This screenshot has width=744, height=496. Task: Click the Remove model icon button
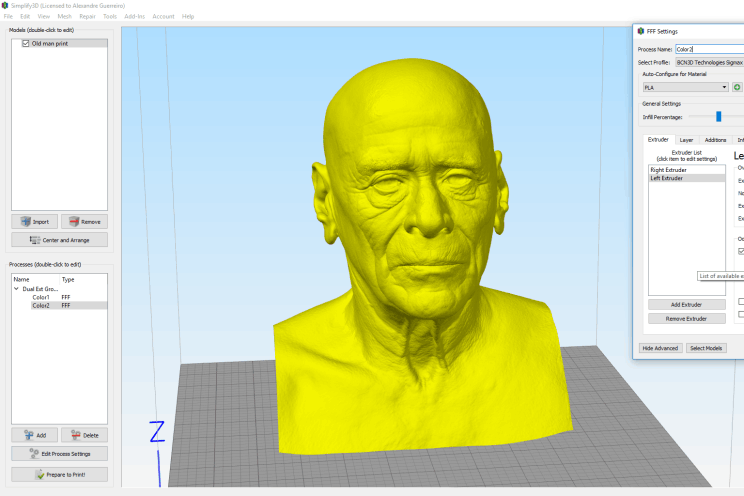click(84, 221)
